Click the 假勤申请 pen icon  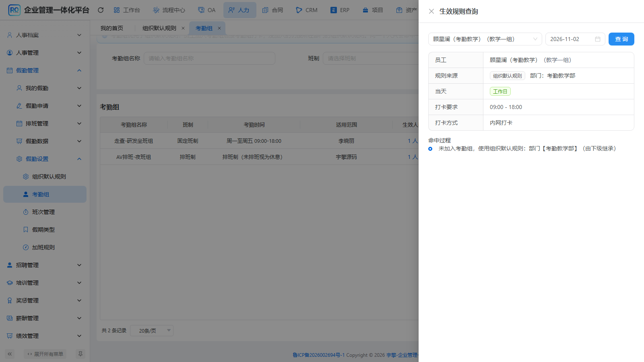tap(19, 106)
